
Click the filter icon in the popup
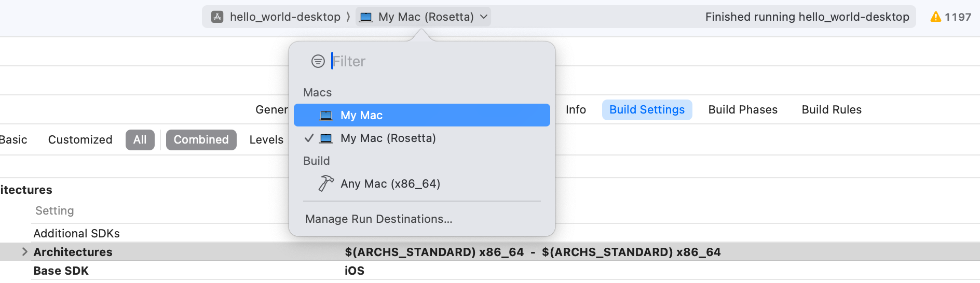318,61
